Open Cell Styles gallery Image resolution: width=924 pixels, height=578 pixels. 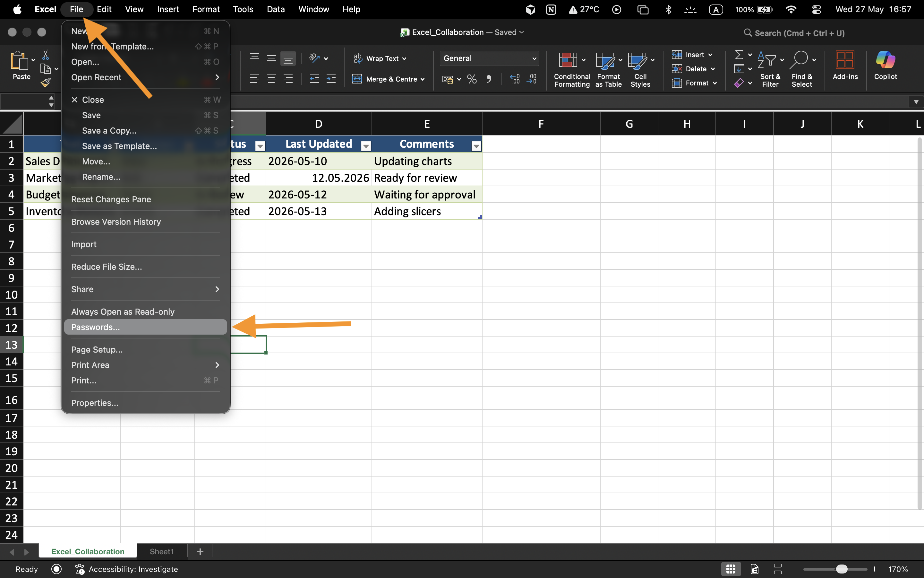pyautogui.click(x=640, y=70)
